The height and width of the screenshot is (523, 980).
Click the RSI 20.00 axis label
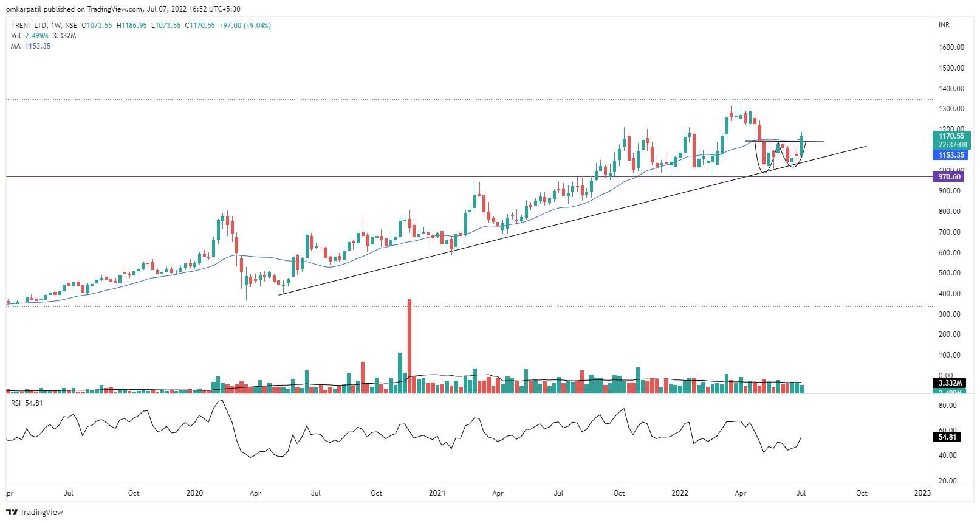click(948, 481)
